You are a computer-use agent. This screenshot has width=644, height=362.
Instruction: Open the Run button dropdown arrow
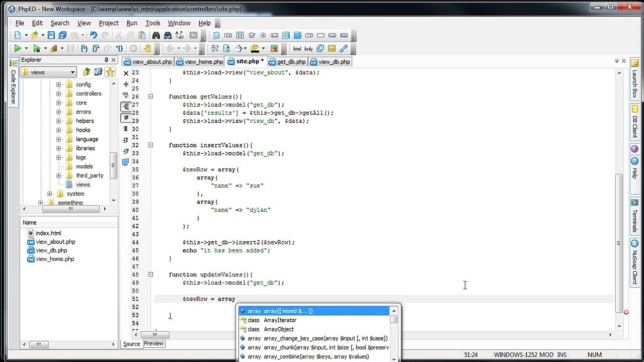click(x=26, y=48)
